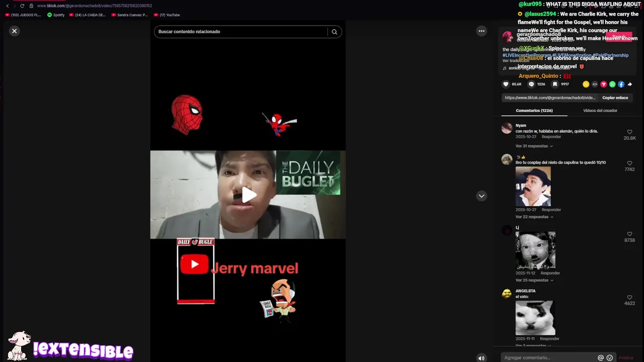Expand 'Ver 31 respuestas' under Nyam's comment
Viewport: 644px width, 362px height.
tap(534, 146)
